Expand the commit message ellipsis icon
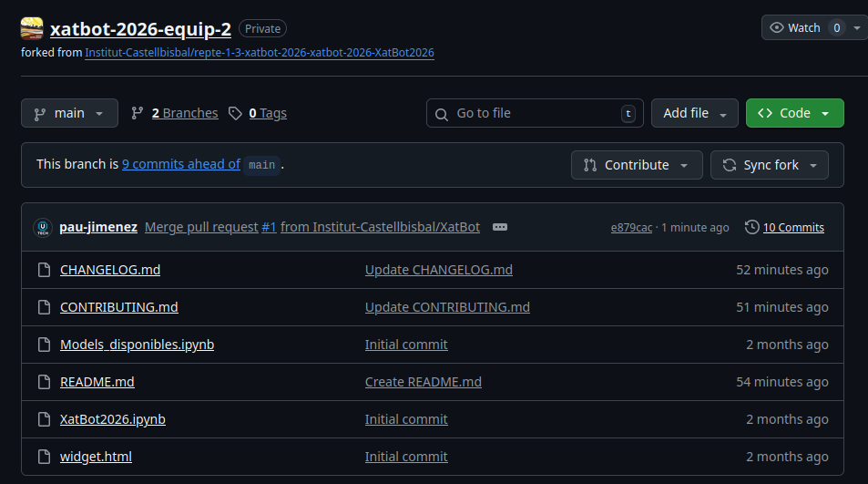 [499, 227]
